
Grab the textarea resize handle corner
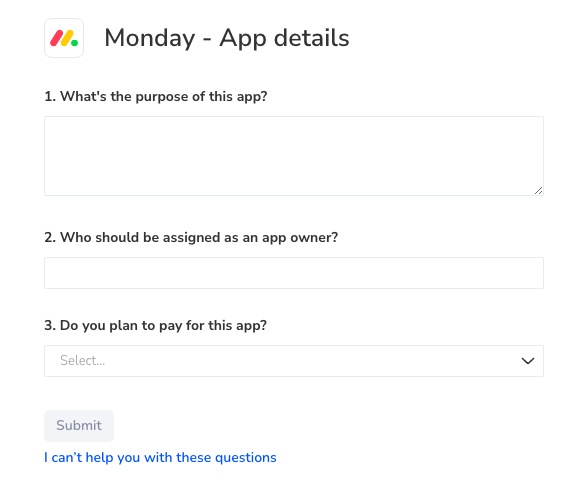[538, 191]
